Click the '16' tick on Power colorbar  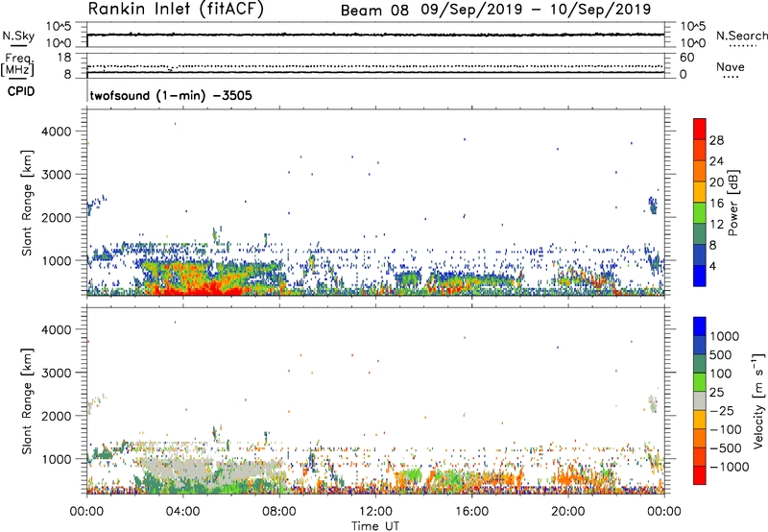tap(716, 204)
